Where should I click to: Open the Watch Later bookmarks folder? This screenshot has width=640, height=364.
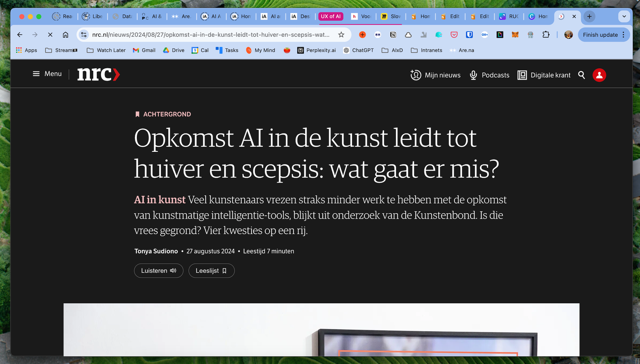[106, 50]
